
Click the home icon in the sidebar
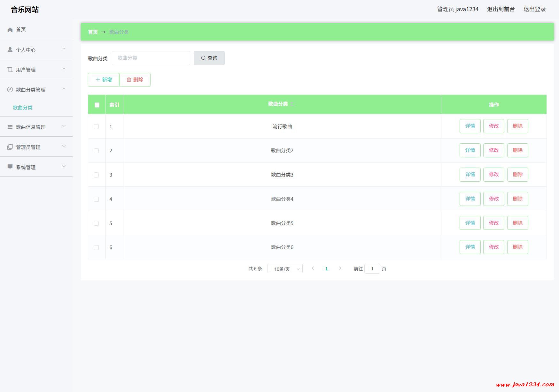pyautogui.click(x=10, y=30)
